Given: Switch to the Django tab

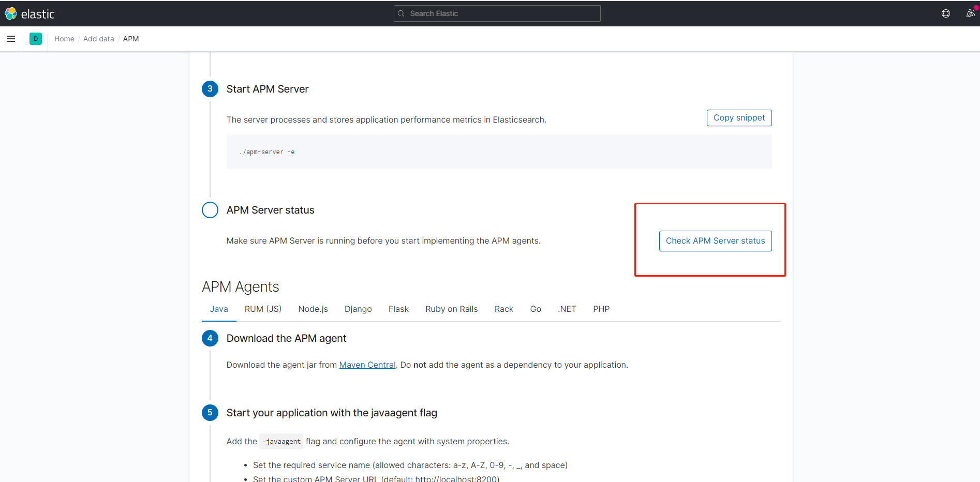Looking at the screenshot, I should pyautogui.click(x=358, y=309).
